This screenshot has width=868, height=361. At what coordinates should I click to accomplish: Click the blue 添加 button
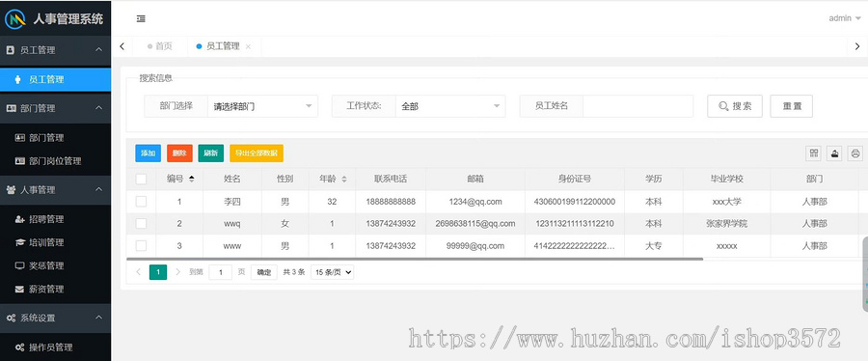coord(148,153)
